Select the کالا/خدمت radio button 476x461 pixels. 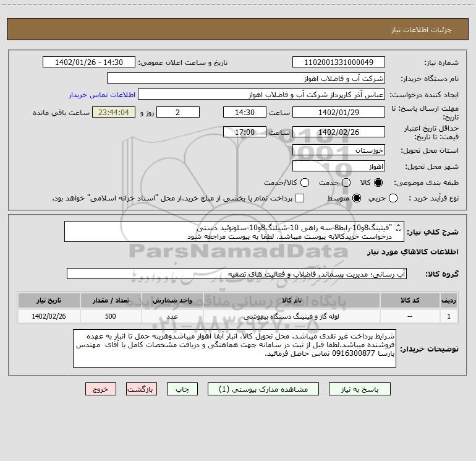[x=305, y=183]
